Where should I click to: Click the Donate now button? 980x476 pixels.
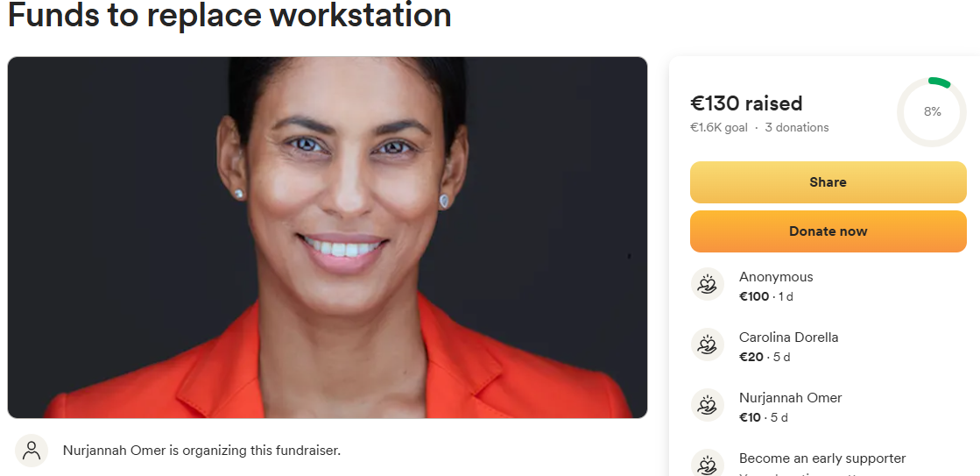828,231
